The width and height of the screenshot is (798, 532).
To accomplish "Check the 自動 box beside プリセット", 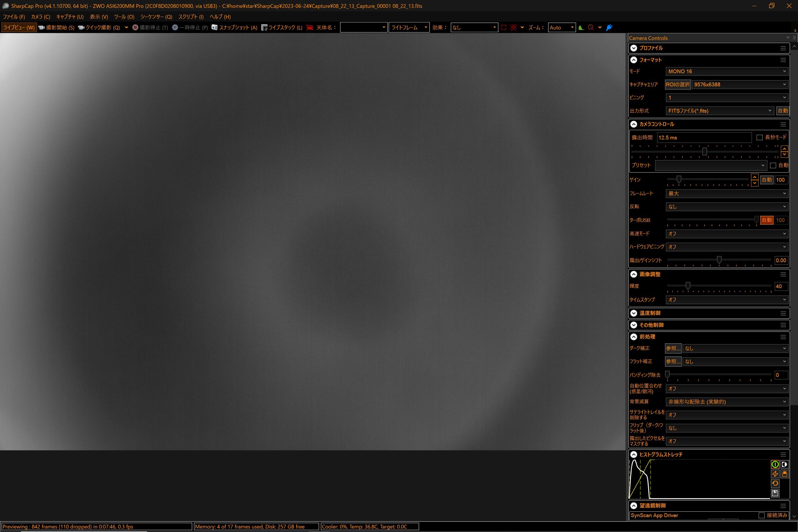I will 773,166.
